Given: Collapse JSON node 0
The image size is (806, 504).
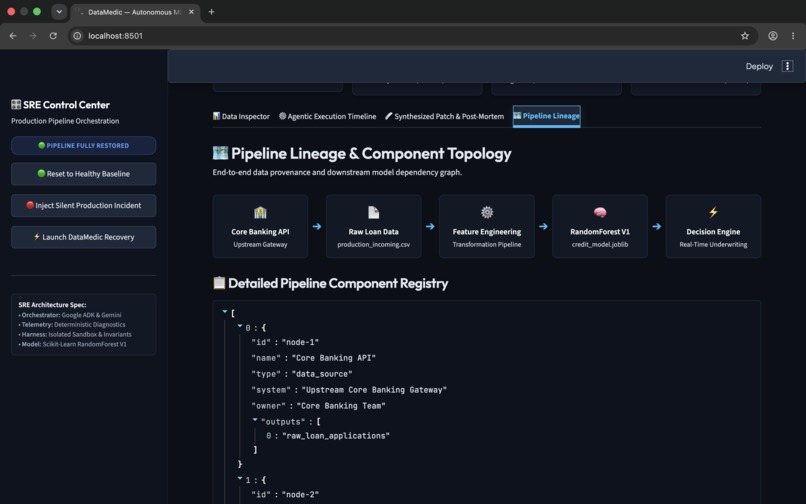Looking at the screenshot, I should tap(240, 326).
